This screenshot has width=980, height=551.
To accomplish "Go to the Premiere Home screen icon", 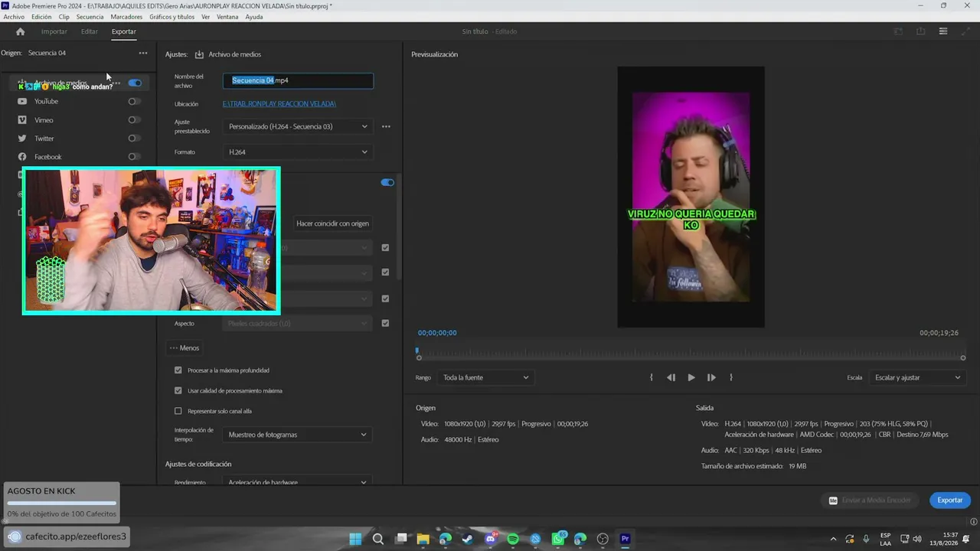I will (x=20, y=31).
